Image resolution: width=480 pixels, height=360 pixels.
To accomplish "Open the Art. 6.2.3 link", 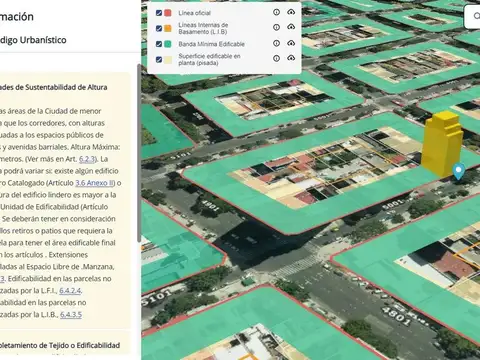I will tap(87, 159).
